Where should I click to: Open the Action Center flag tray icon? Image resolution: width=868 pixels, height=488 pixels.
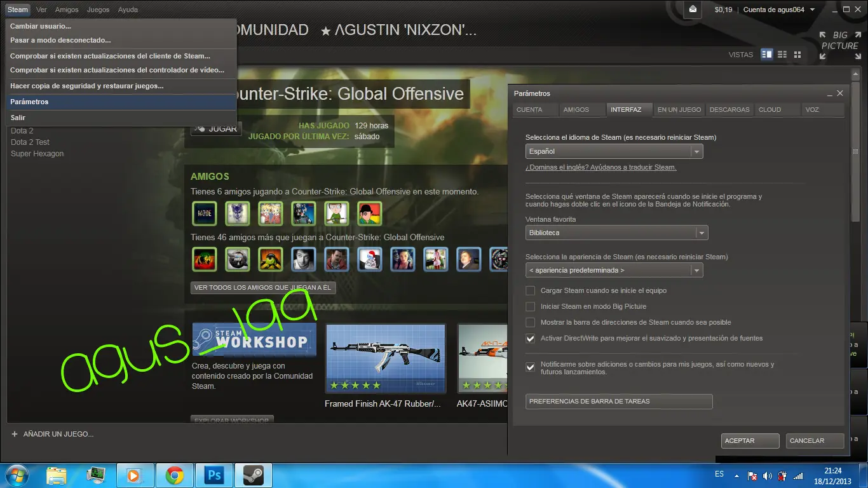coord(752,475)
